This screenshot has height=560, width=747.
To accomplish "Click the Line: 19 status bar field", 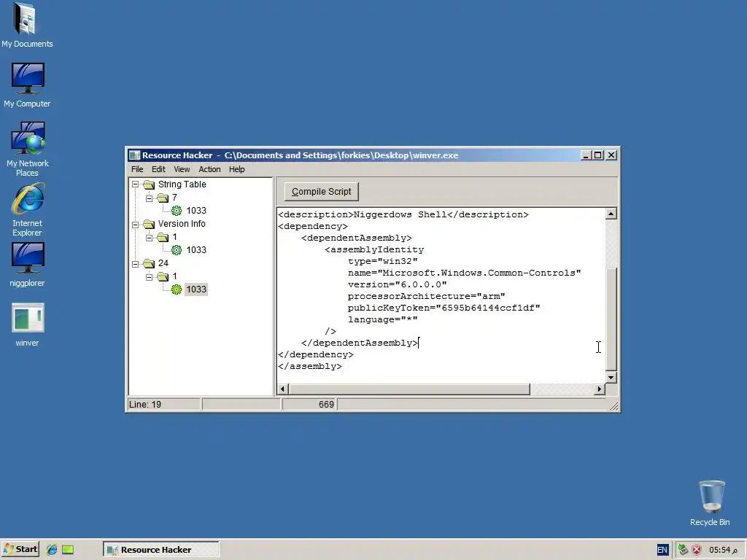I will [164, 404].
